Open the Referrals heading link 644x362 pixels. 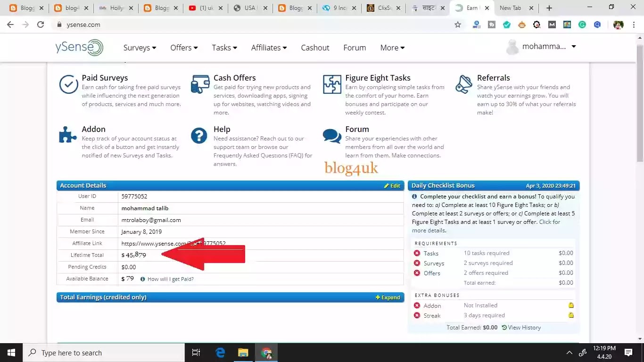493,78
